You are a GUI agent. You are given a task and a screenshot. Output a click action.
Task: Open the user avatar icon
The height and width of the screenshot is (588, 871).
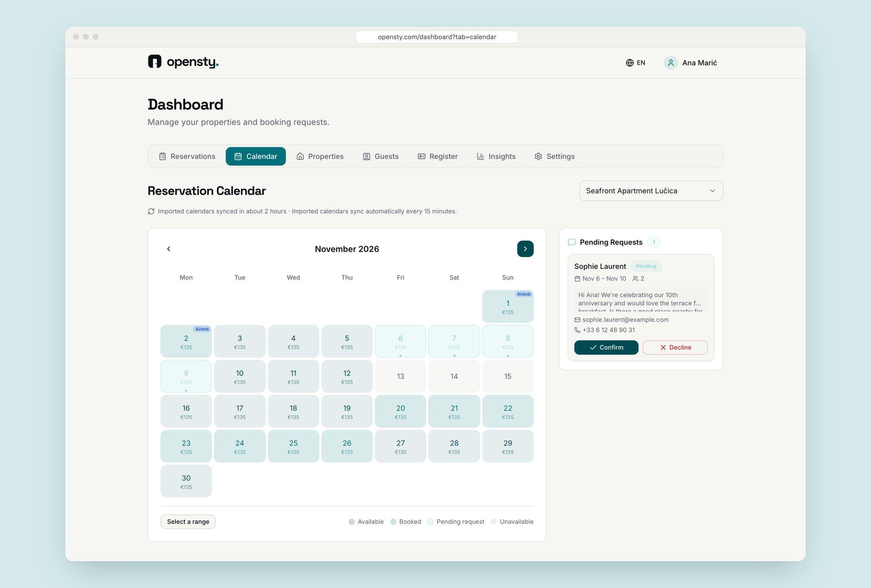coord(671,63)
